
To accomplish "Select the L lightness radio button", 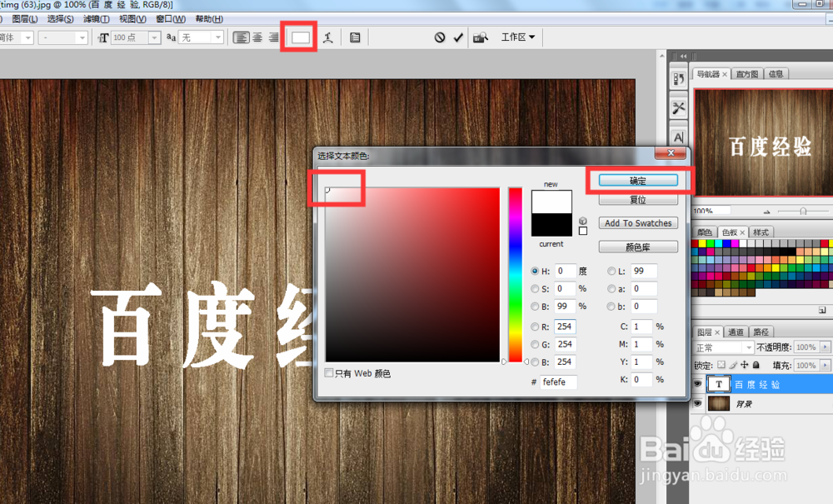I will (611, 271).
